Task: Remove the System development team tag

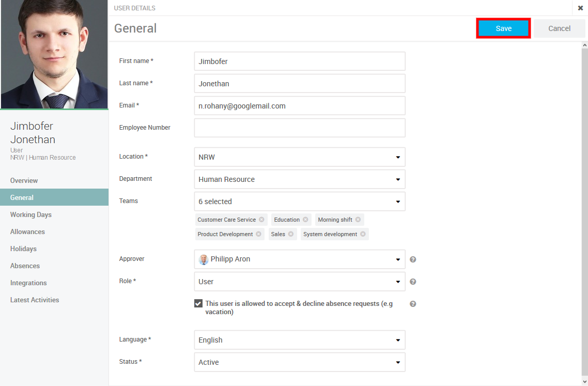Action: (363, 234)
